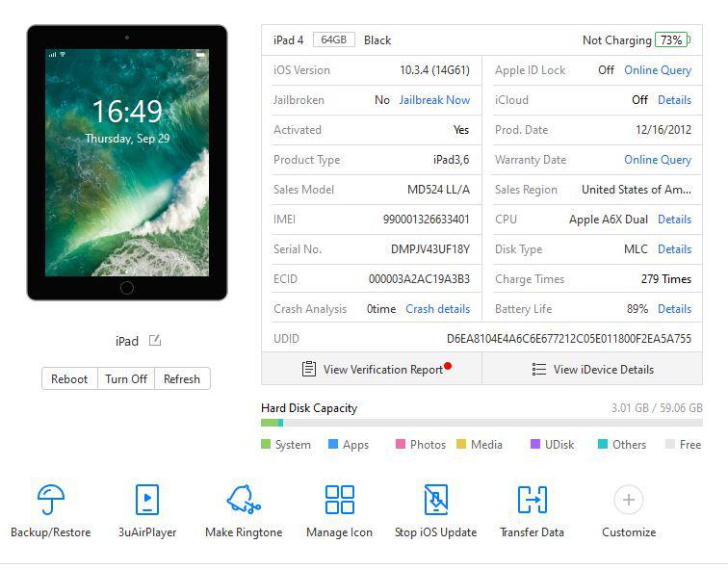Image resolution: width=728 pixels, height=570 pixels.
Task: Click the edit device name pencil icon
Action: coord(155,340)
